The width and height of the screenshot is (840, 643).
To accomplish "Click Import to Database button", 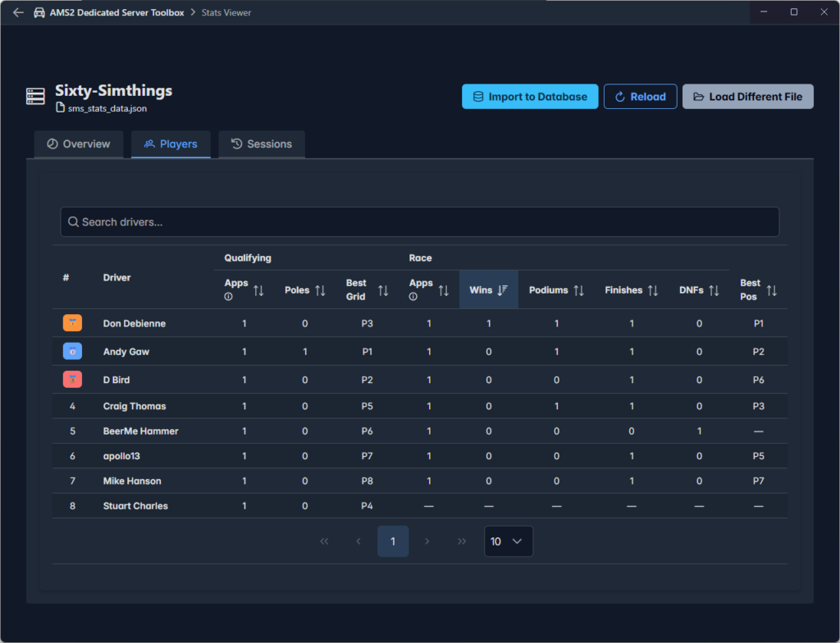I will [530, 97].
